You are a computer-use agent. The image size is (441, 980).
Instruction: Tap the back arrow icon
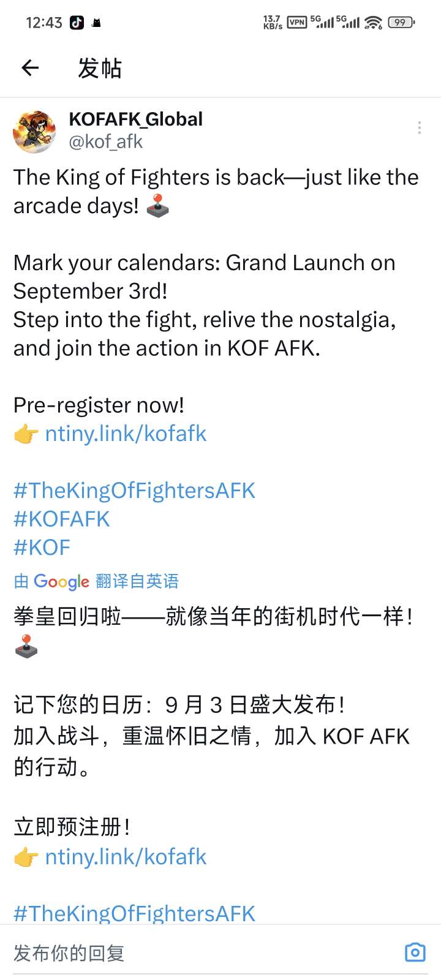point(30,68)
